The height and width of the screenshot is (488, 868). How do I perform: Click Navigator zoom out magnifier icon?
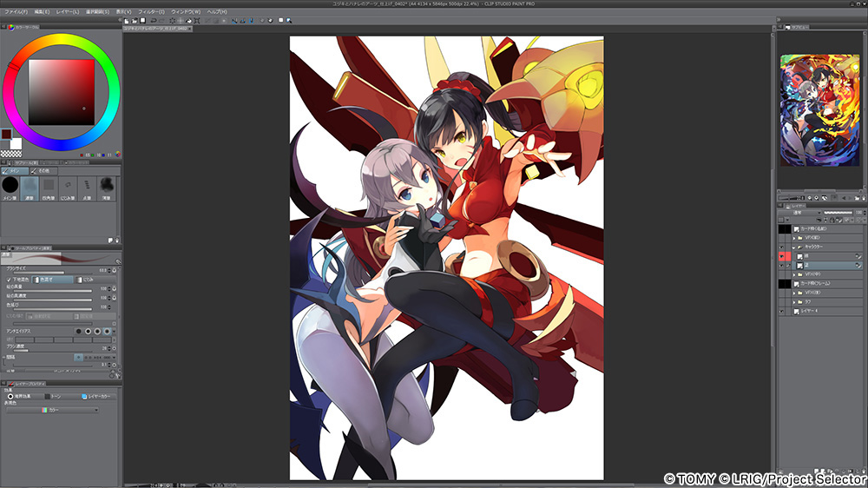coord(810,198)
